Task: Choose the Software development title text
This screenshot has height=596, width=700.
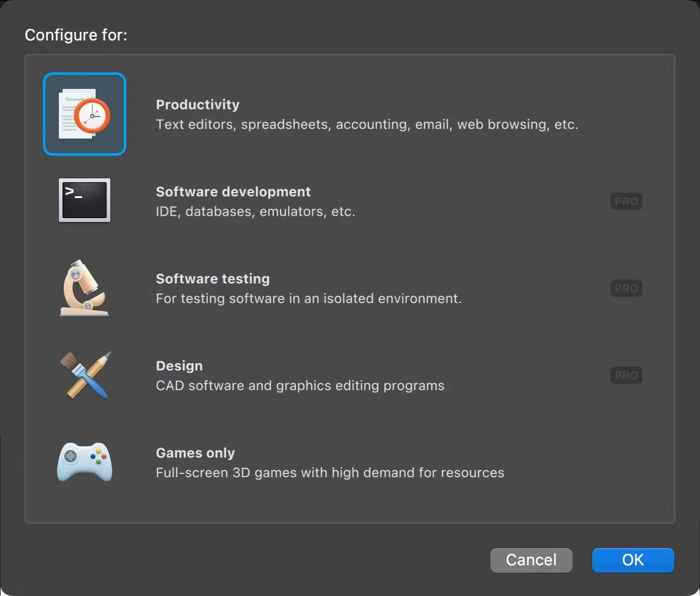Action: [233, 192]
